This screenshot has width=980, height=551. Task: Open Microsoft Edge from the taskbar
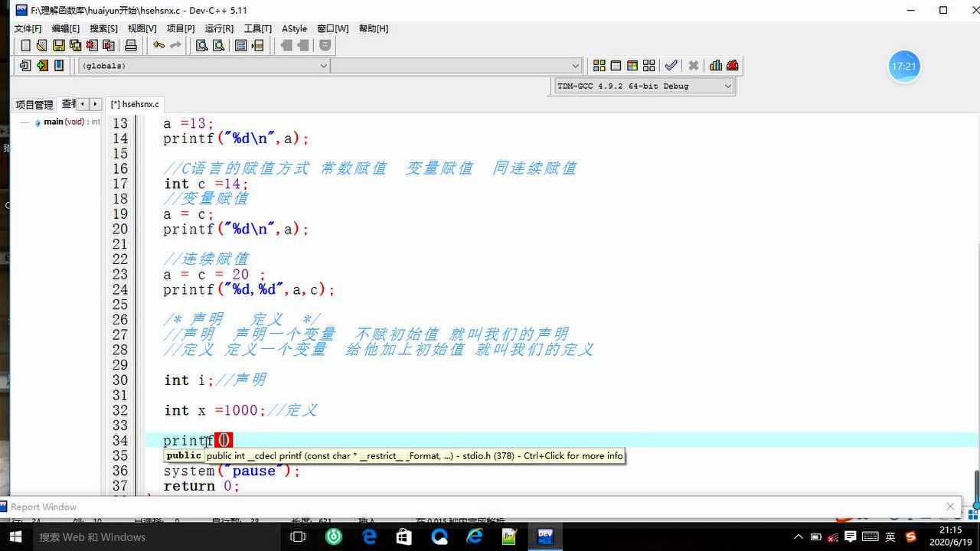[x=369, y=537]
